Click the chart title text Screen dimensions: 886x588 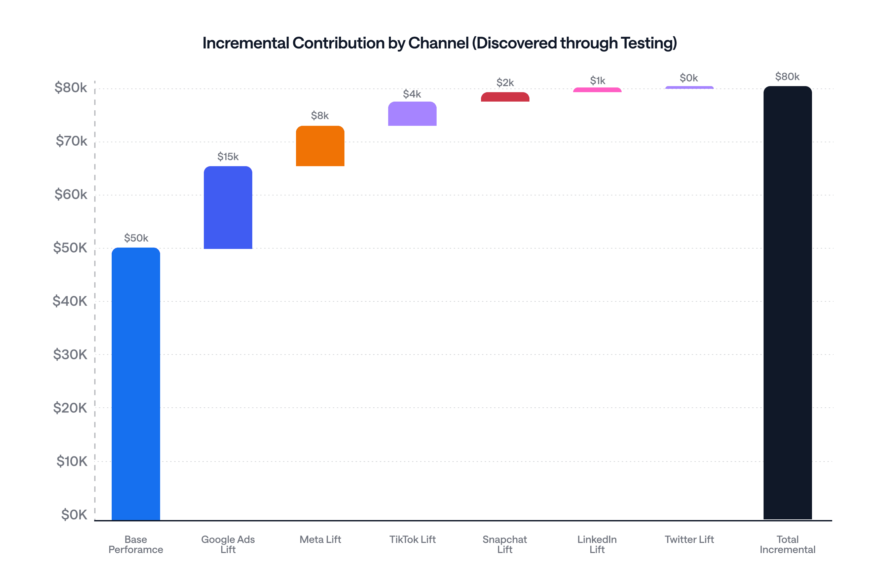coord(439,43)
